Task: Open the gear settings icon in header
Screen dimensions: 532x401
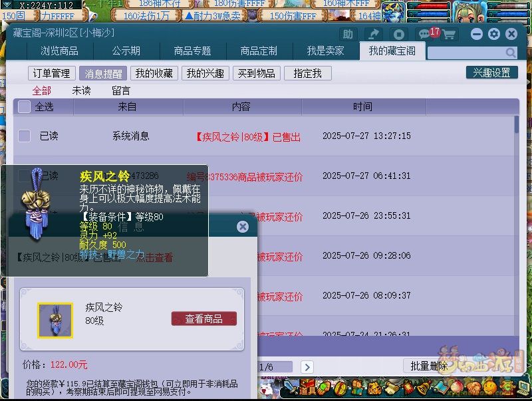Action: (494, 34)
